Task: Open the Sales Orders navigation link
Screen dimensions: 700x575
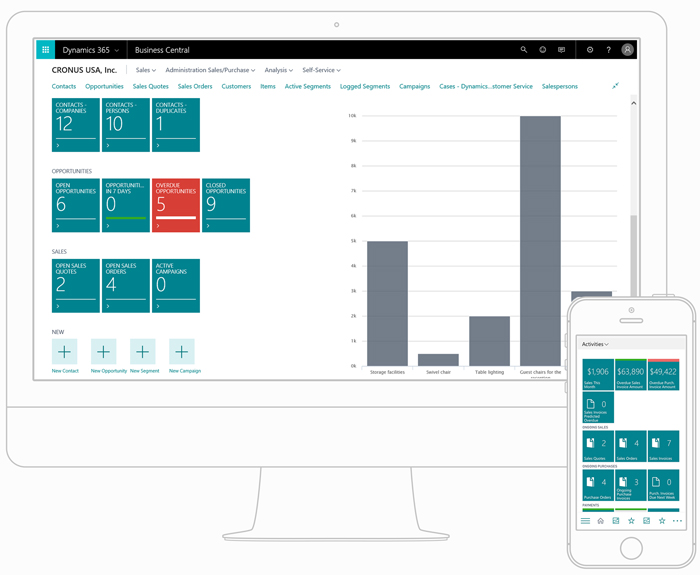Action: pyautogui.click(x=195, y=86)
